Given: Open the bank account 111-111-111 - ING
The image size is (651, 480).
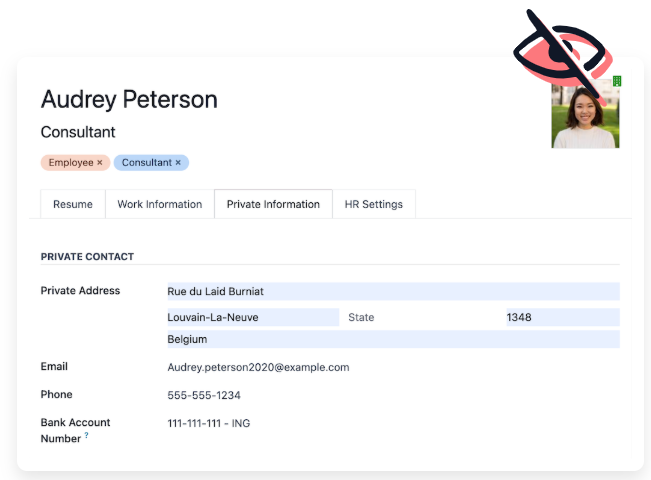Looking at the screenshot, I should [209, 423].
